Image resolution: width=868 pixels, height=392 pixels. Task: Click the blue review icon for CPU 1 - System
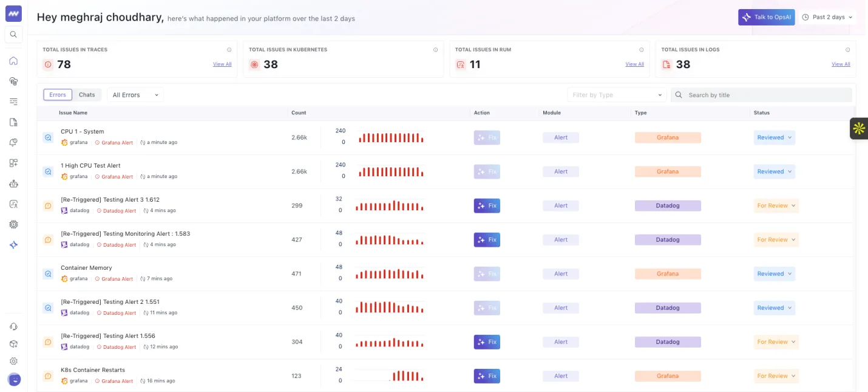point(48,138)
